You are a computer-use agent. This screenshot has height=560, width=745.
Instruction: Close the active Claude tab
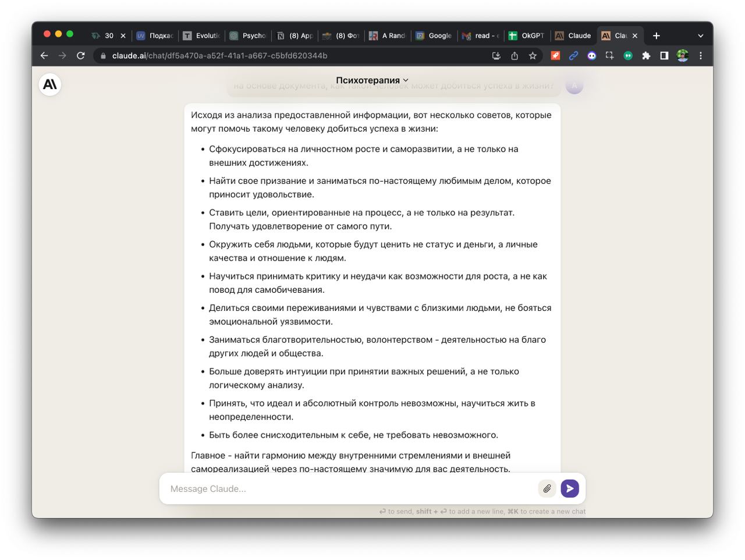[x=635, y=36]
